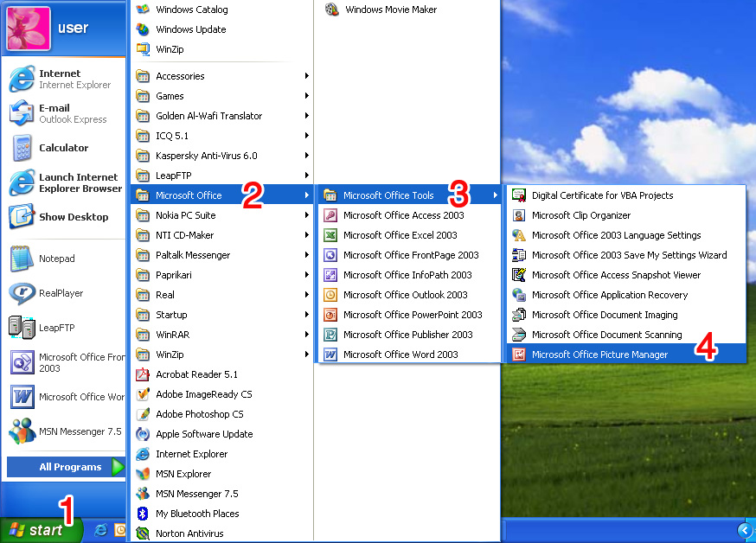Expand the Golden Al-Wafi Translator arrow

pyautogui.click(x=307, y=116)
